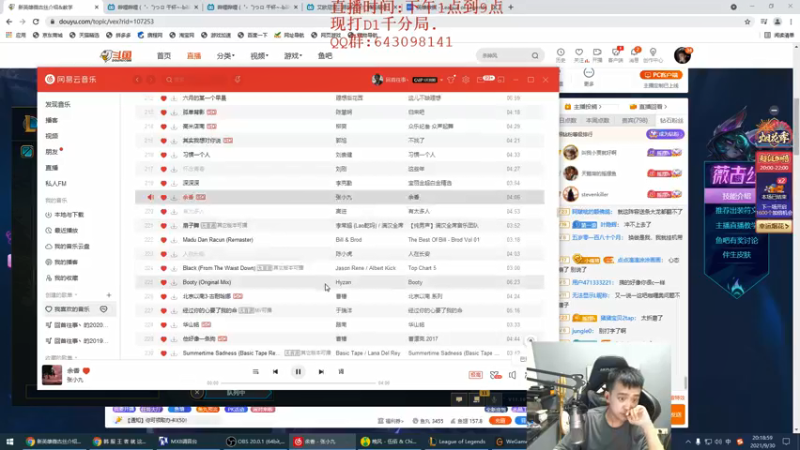
Task: Go forward in NetEase Cloud Music history
Action: tap(151, 80)
